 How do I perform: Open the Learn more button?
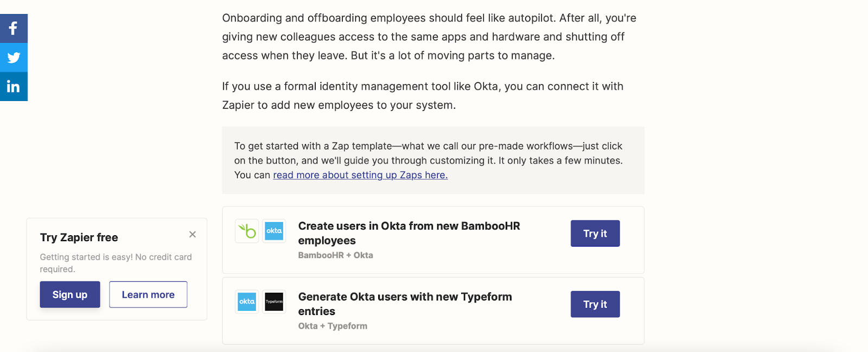click(x=148, y=294)
